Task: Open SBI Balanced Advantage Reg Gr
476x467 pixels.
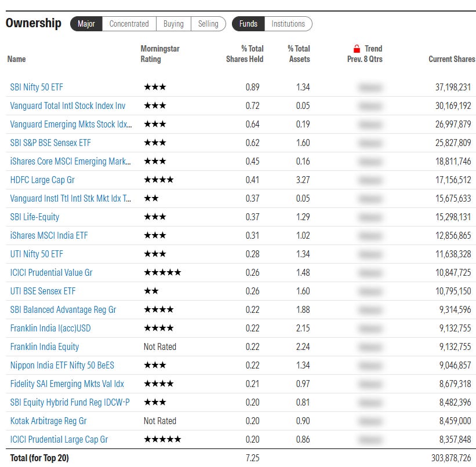Action: pyautogui.click(x=63, y=309)
